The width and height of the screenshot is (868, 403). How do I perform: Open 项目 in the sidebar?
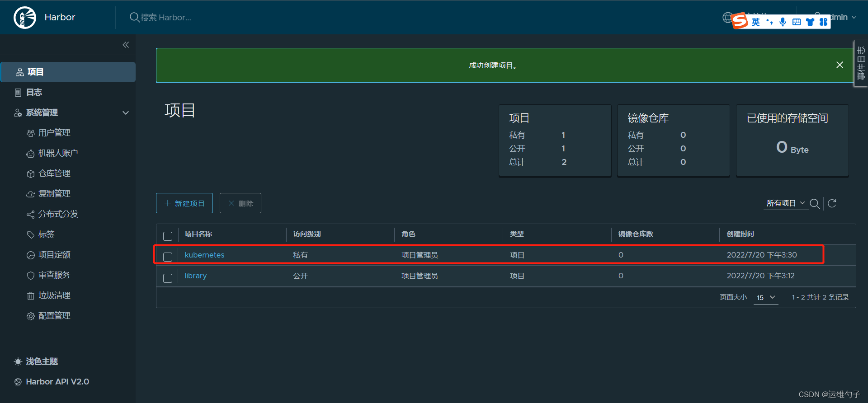tap(68, 72)
